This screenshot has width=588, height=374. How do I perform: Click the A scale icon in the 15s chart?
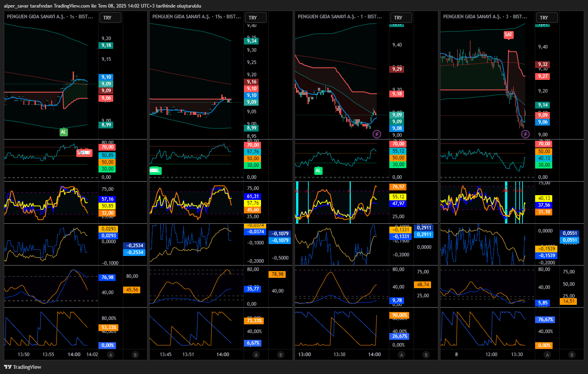[x=256, y=355]
